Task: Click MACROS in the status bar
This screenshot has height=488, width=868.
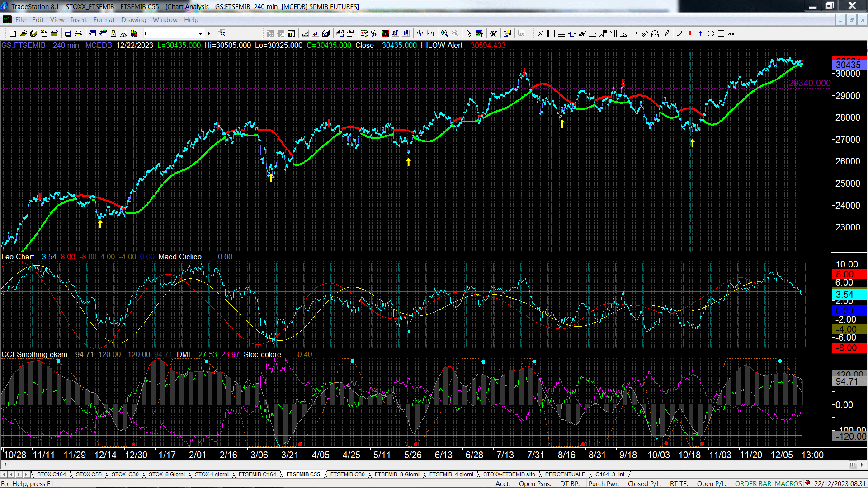Action: click(x=788, y=484)
